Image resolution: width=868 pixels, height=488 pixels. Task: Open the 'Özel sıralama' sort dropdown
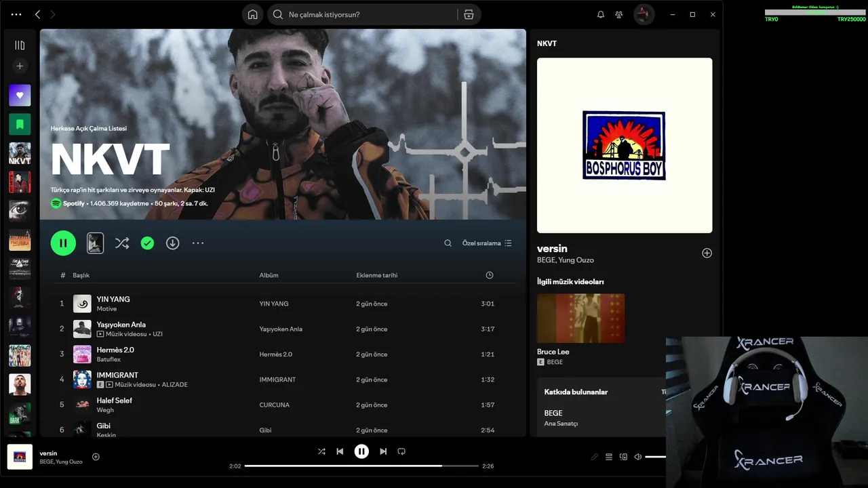coord(487,243)
